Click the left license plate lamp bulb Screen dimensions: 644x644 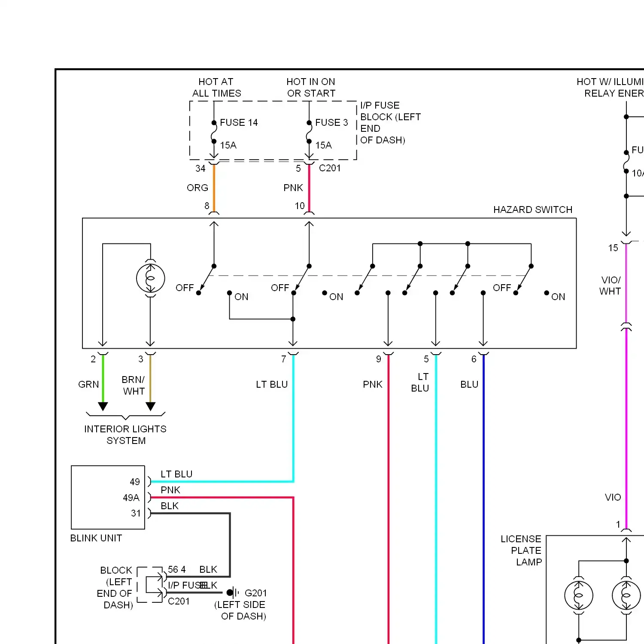[x=579, y=595]
